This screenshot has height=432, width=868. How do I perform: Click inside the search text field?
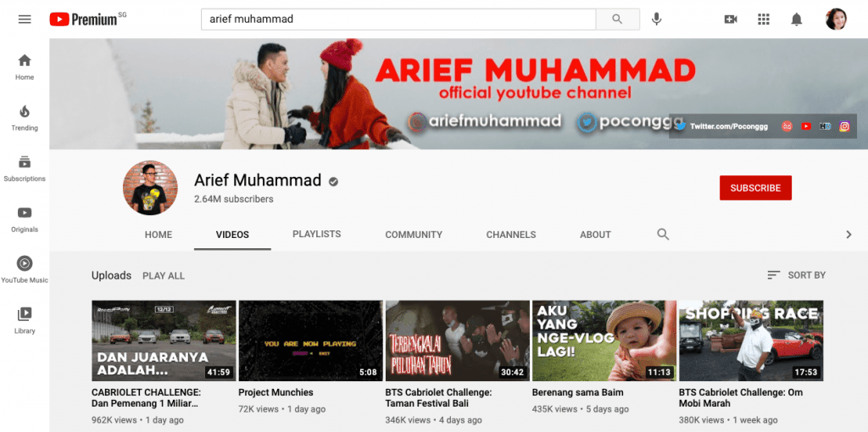click(398, 19)
